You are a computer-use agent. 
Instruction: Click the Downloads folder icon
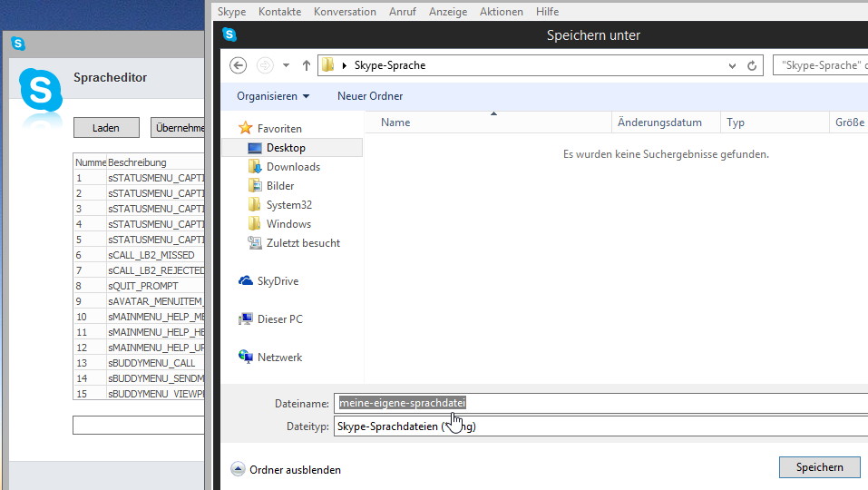pos(255,166)
